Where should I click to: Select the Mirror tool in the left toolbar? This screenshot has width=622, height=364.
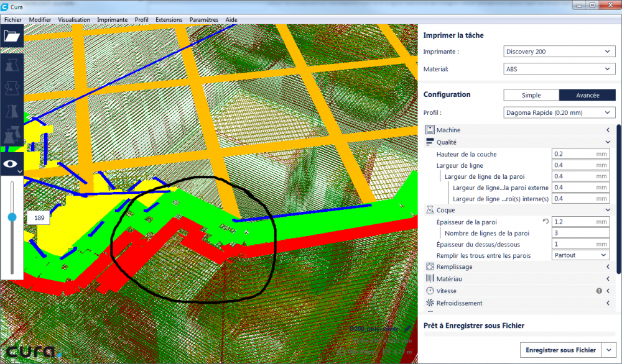[12, 111]
